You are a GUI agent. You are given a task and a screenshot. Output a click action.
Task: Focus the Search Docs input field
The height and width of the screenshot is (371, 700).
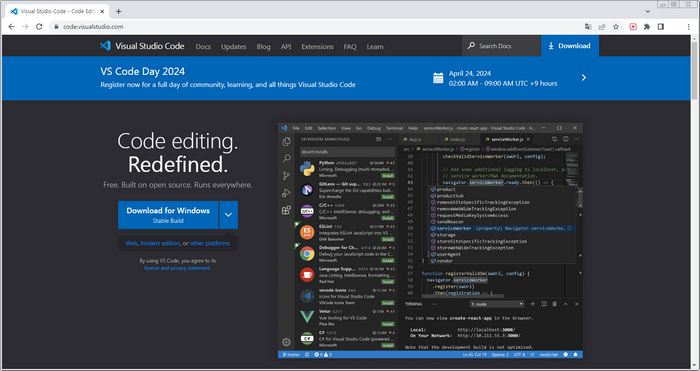(x=501, y=46)
